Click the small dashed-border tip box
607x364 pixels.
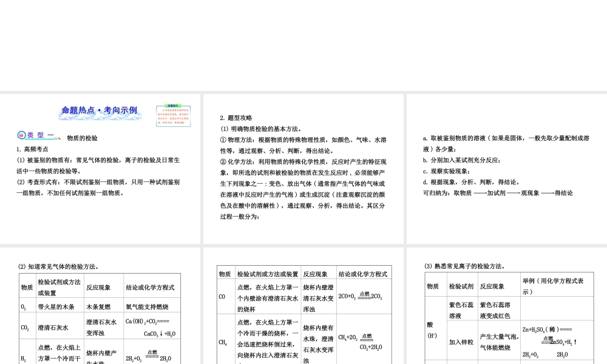click(x=174, y=116)
